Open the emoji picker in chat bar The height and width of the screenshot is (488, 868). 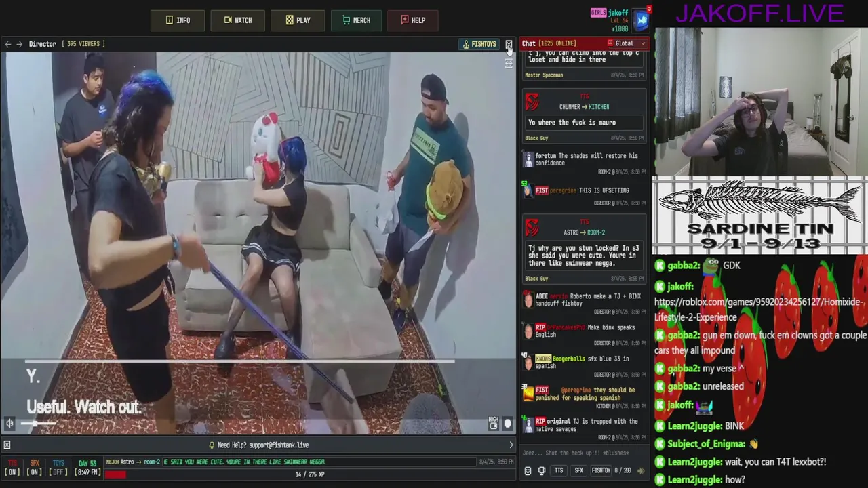(x=528, y=470)
